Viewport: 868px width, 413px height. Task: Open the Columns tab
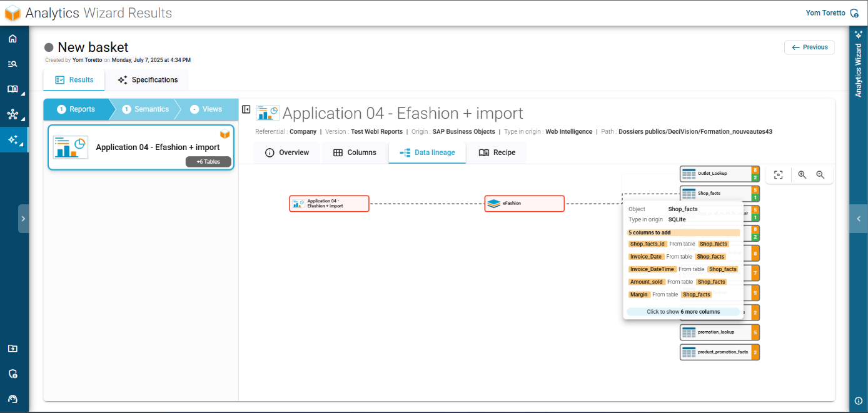coord(355,152)
